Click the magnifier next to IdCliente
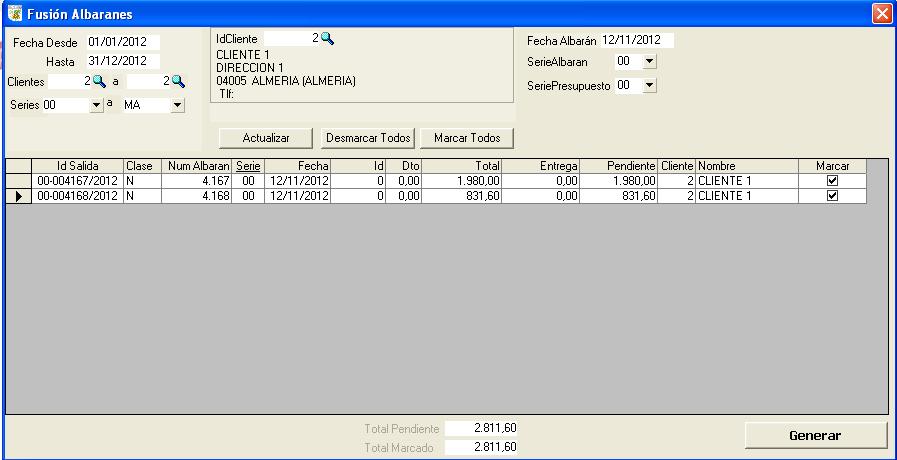This screenshot has height=460, width=897. pyautogui.click(x=327, y=39)
